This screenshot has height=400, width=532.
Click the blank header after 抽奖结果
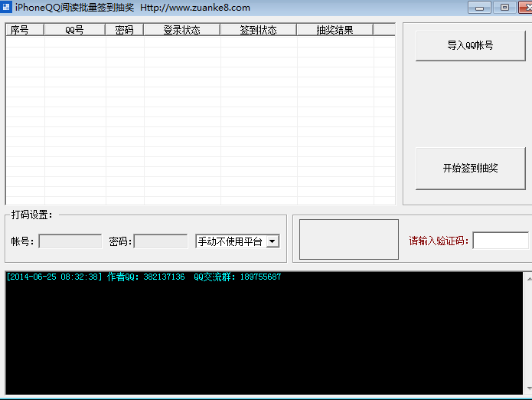point(383,30)
